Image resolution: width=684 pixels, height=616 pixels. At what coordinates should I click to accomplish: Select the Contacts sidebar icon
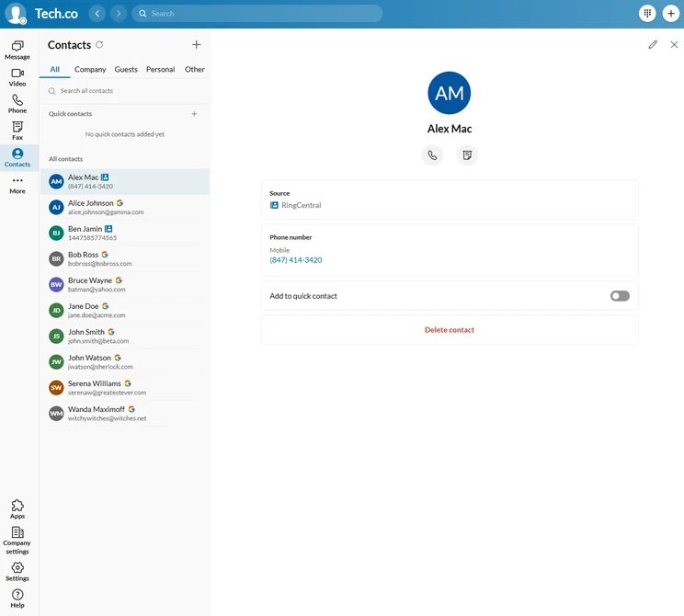pyautogui.click(x=17, y=157)
